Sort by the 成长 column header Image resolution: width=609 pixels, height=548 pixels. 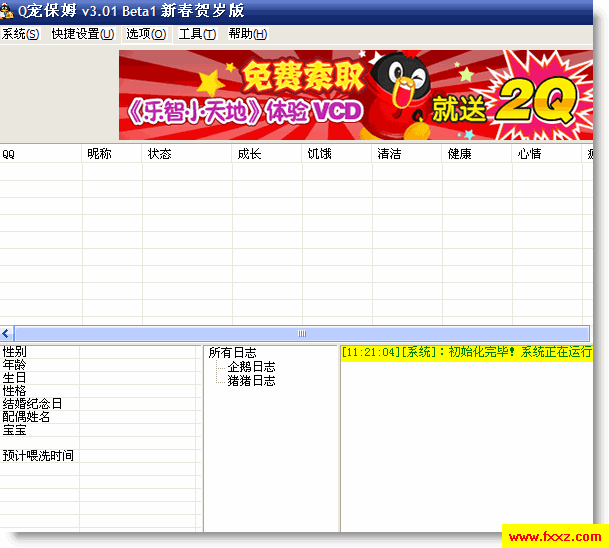tap(267, 154)
